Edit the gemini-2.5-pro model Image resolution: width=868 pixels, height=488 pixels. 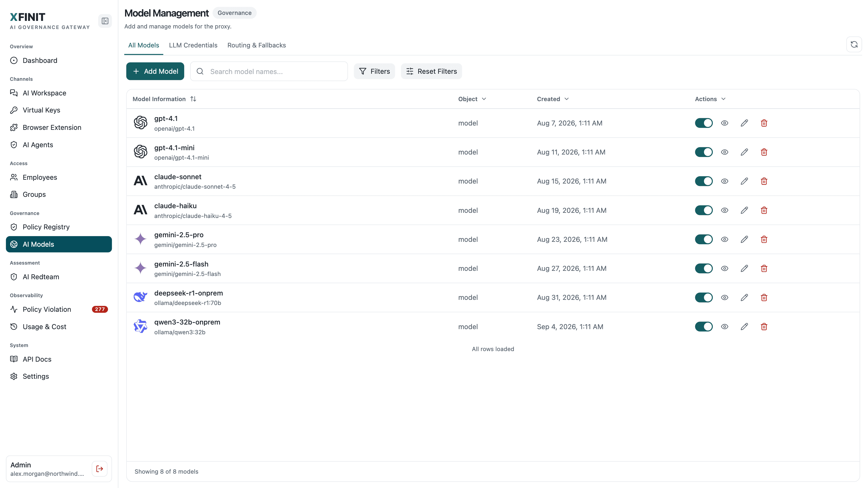744,239
